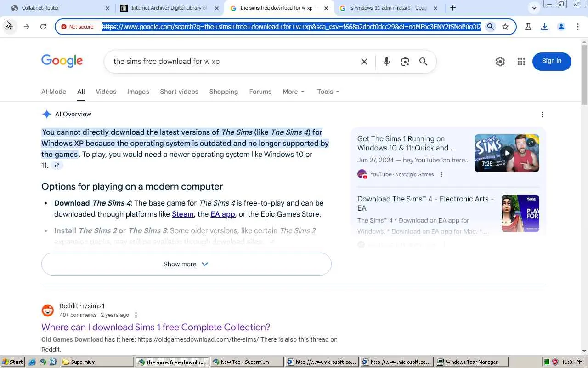Switch to the Supermium folder taskbar button
The image size is (588, 368).
click(x=97, y=362)
